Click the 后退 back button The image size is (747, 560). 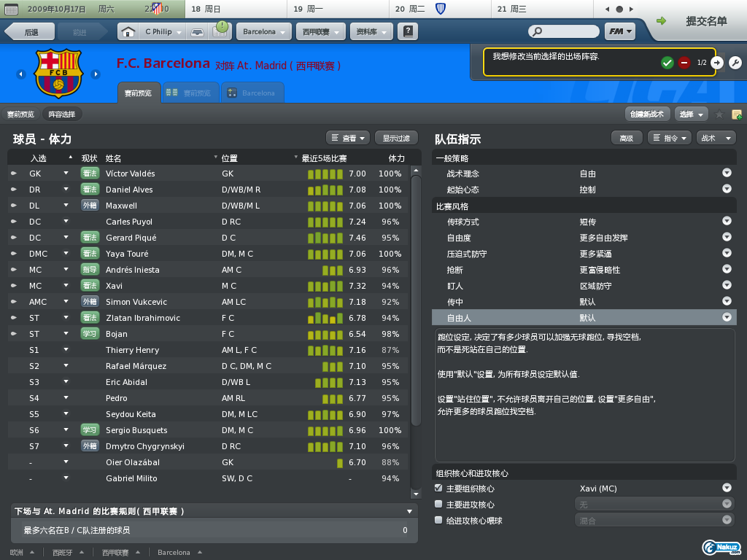click(x=28, y=32)
